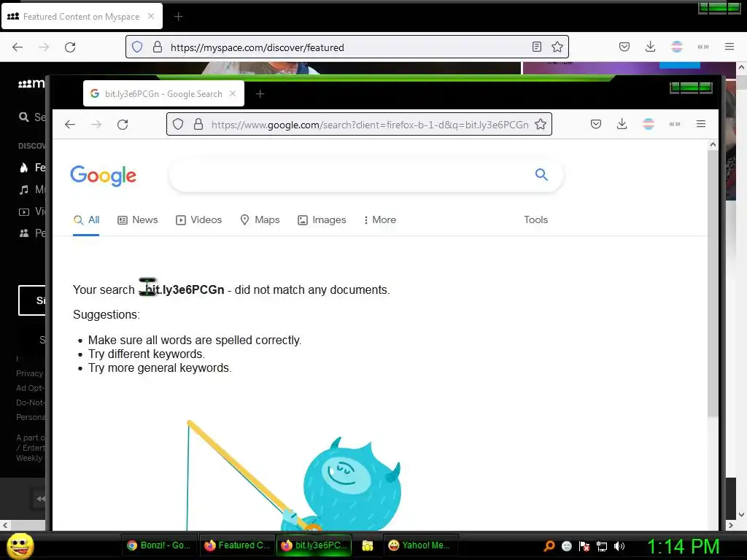Open Music item in Myspace sidebar

tap(32, 190)
